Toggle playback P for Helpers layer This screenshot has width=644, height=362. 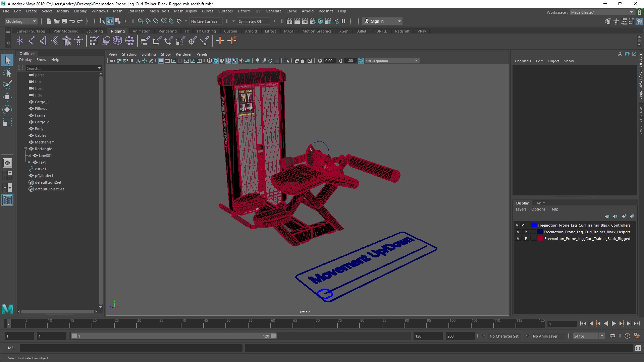pyautogui.click(x=526, y=232)
